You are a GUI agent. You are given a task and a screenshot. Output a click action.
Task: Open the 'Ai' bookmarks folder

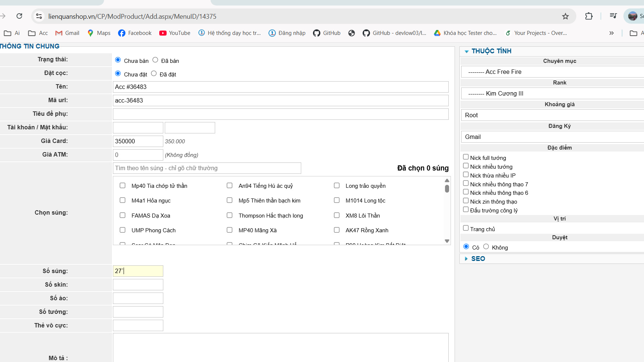point(12,33)
